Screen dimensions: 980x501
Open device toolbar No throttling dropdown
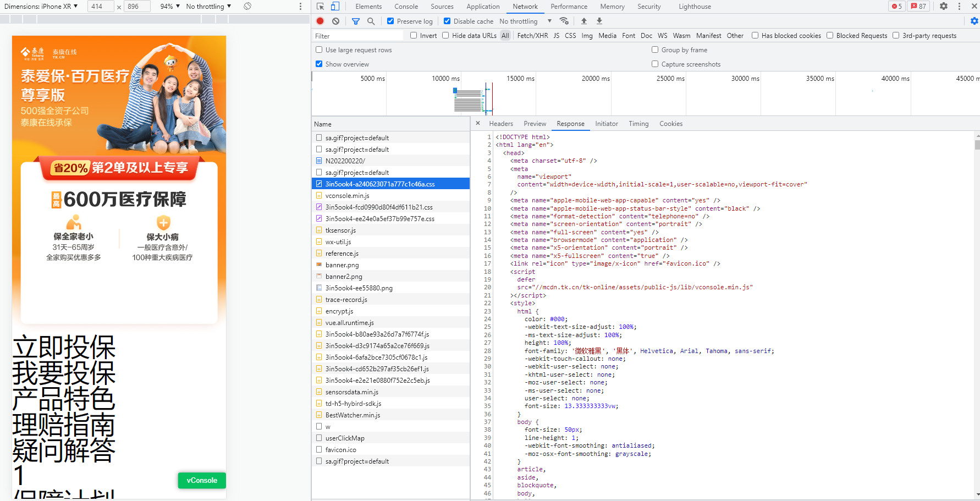pos(208,6)
